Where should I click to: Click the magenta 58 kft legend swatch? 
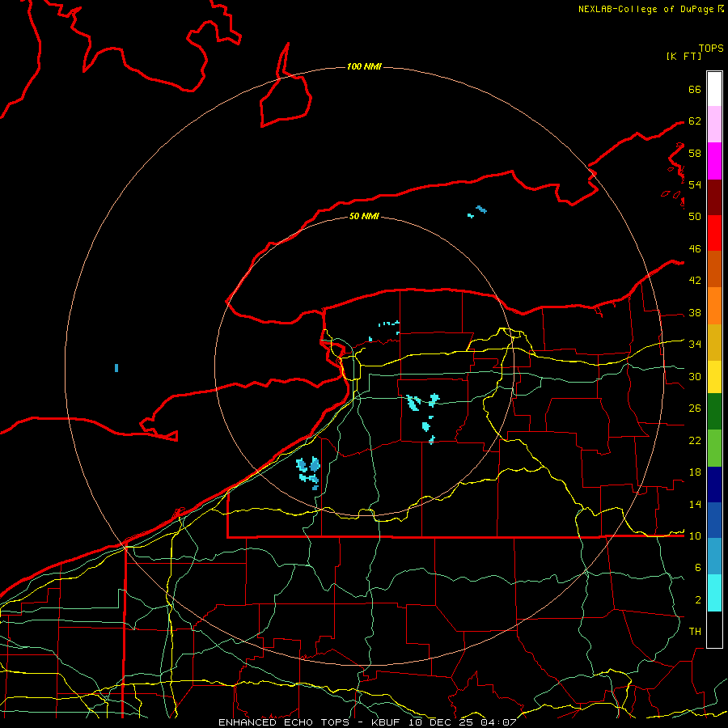714,161
